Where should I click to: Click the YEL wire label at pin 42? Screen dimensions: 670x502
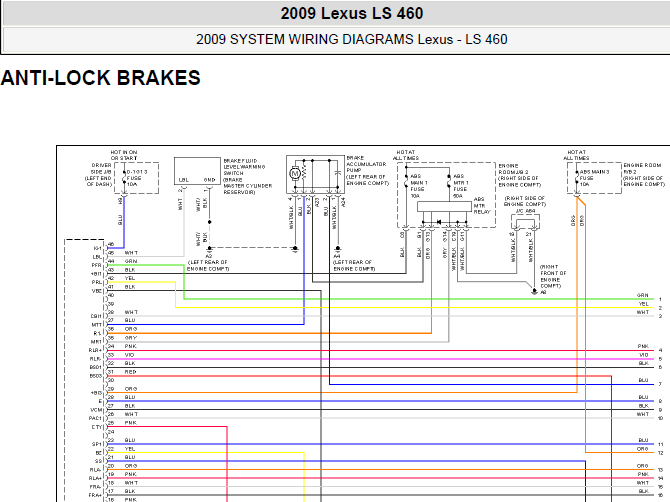coord(130,278)
